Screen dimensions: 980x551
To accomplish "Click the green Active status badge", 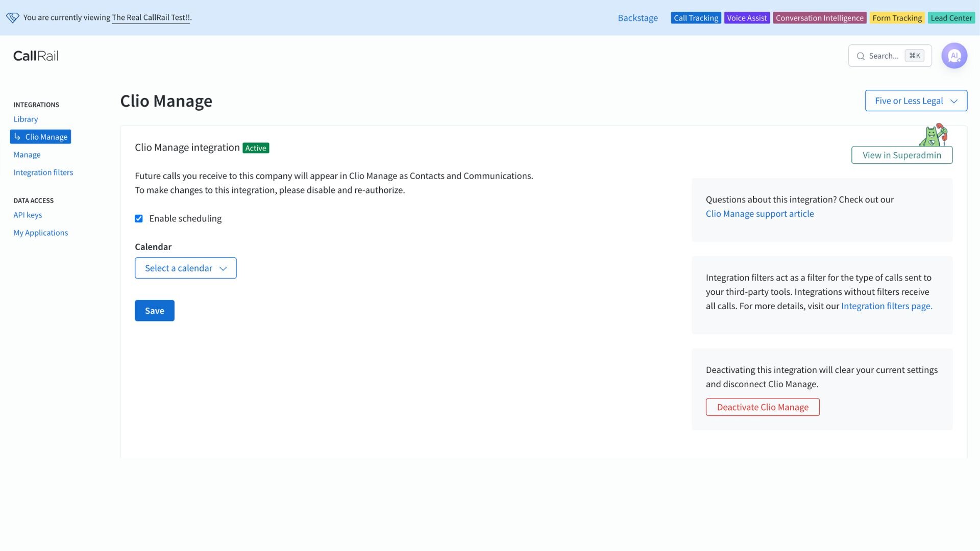I will [x=256, y=148].
